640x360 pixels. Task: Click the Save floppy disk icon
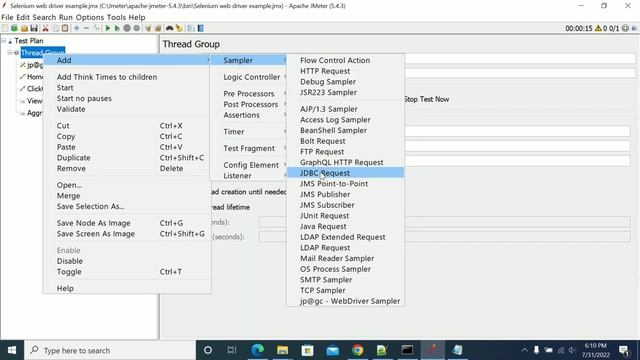point(34,28)
